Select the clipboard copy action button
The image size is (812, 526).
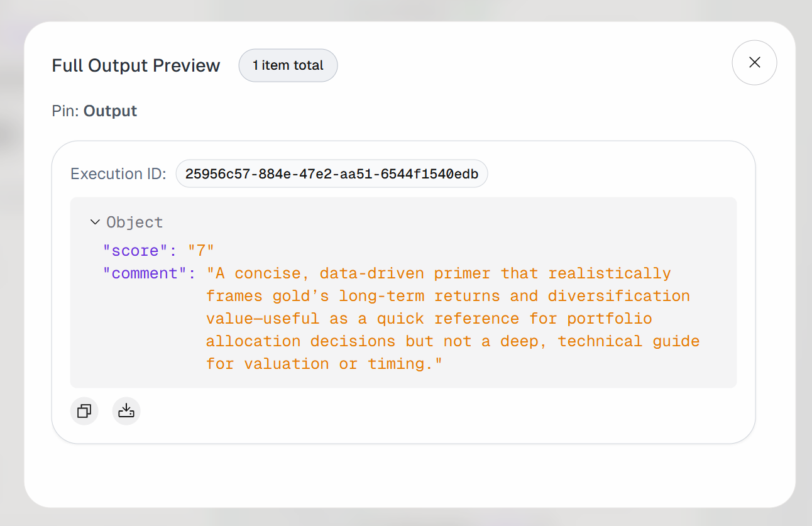pos(84,411)
